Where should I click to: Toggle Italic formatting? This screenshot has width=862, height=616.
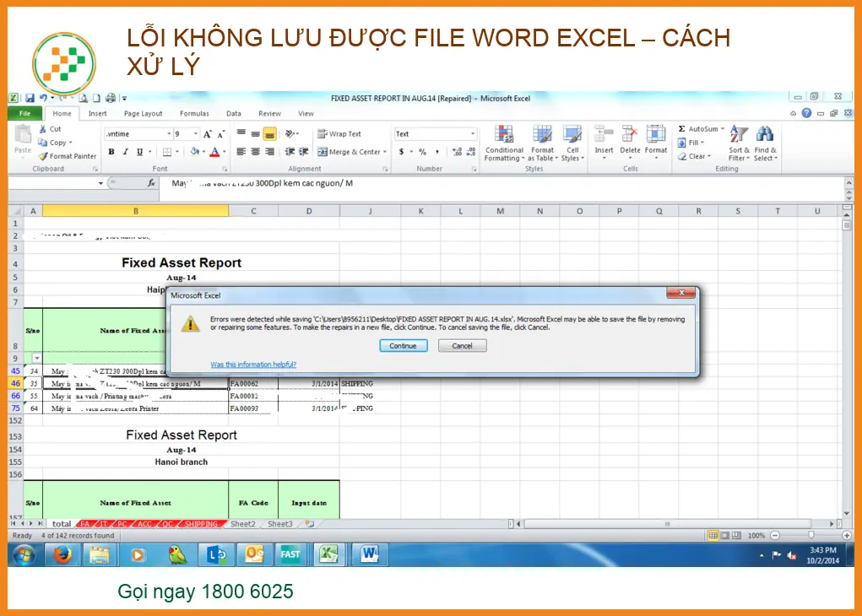126,152
